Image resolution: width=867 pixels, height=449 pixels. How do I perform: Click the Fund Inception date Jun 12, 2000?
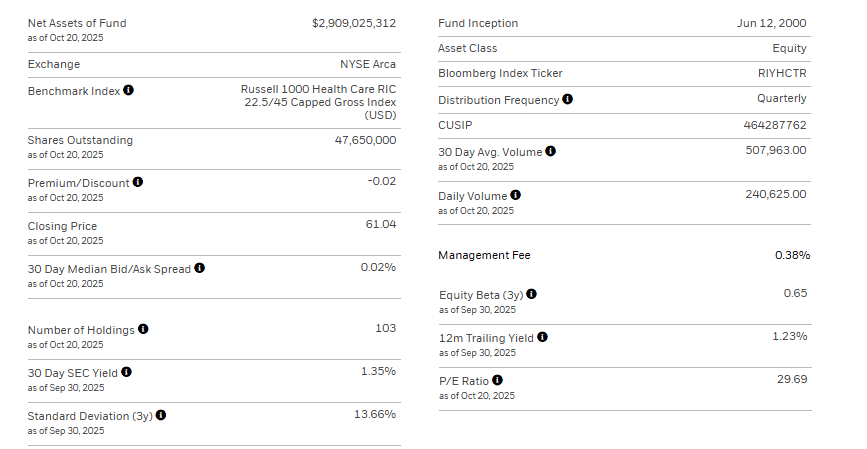(x=771, y=23)
